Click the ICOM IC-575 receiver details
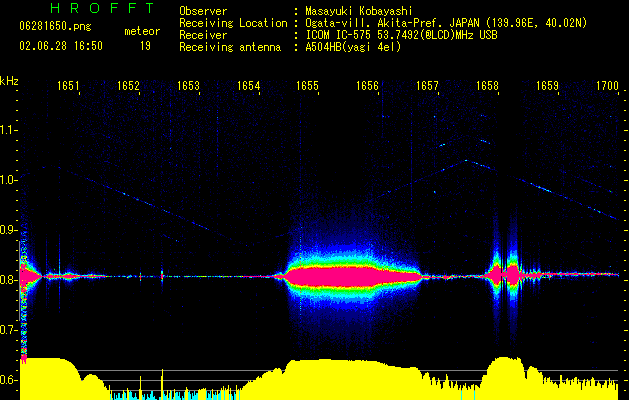Image resolution: width=629 pixels, height=400 pixels. coord(401,35)
